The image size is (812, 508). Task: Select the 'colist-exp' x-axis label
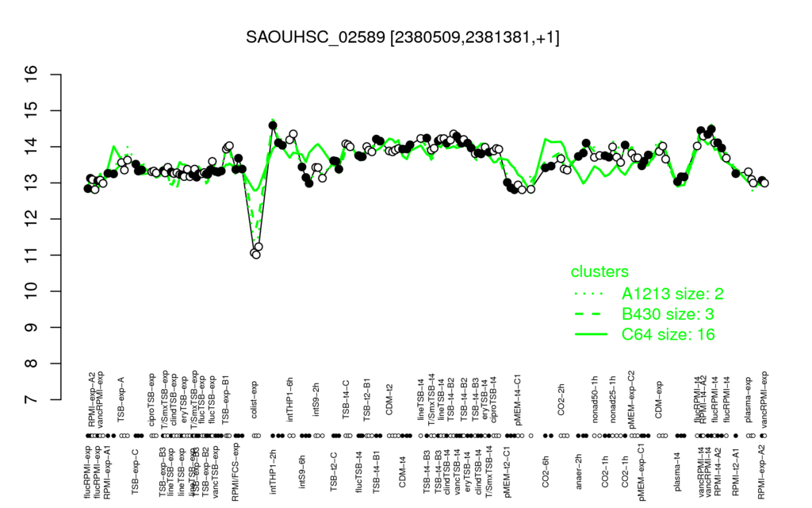coord(255,399)
